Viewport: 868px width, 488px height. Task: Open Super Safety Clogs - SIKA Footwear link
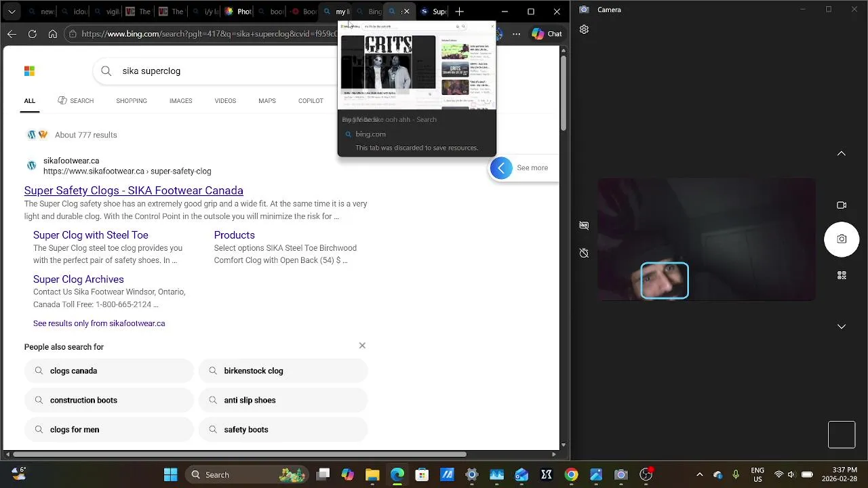134,190
